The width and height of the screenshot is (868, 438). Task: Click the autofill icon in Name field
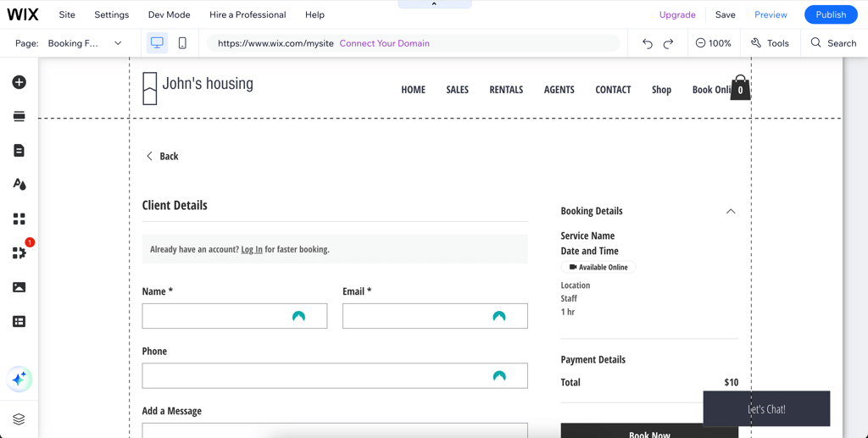[x=298, y=316]
